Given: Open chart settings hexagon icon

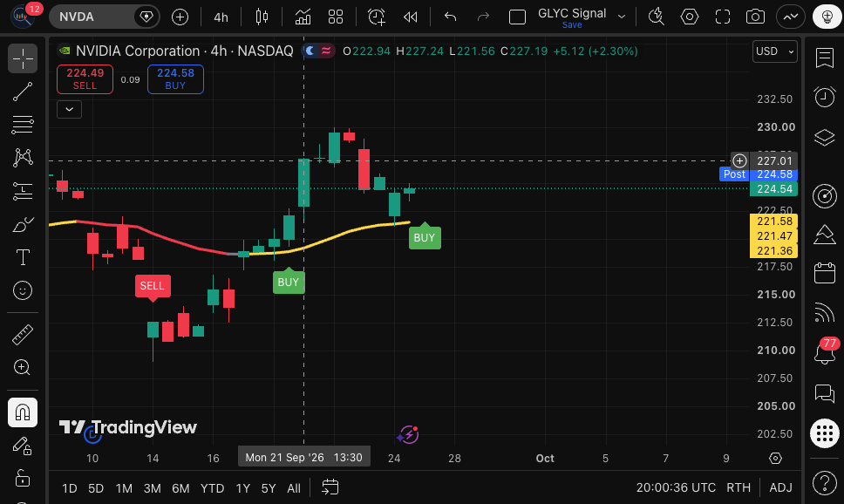Looking at the screenshot, I should coord(690,17).
